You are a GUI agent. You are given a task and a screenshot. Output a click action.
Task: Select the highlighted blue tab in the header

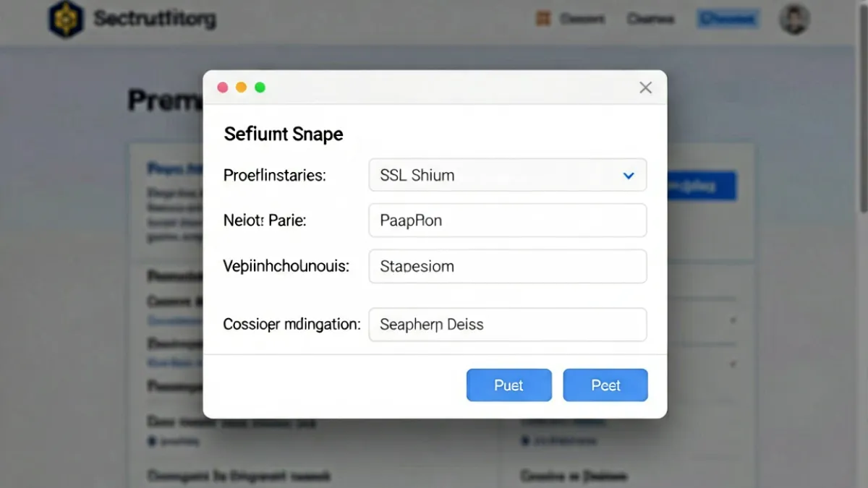[727, 20]
